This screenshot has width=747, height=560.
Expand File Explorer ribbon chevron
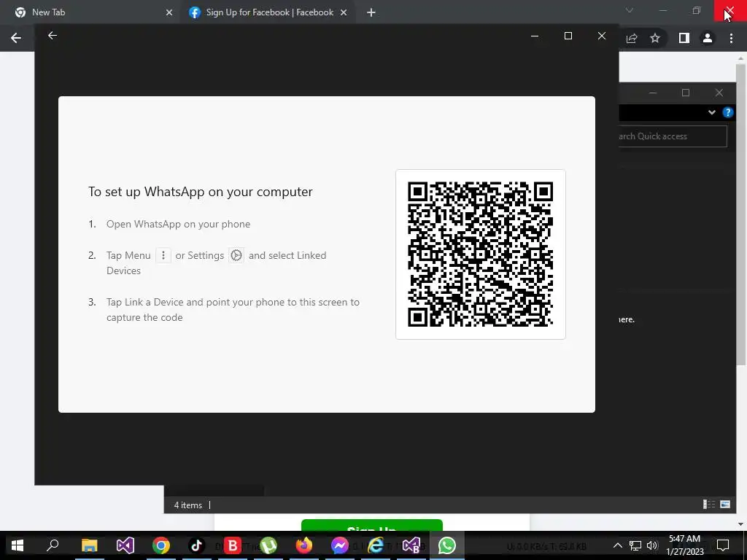tap(712, 112)
